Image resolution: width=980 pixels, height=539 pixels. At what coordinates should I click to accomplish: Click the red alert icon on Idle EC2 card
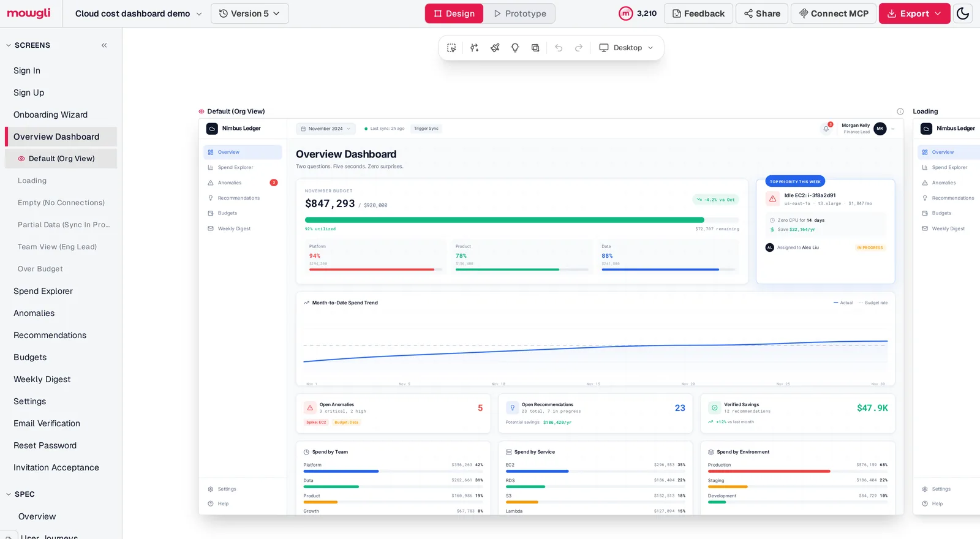click(773, 198)
